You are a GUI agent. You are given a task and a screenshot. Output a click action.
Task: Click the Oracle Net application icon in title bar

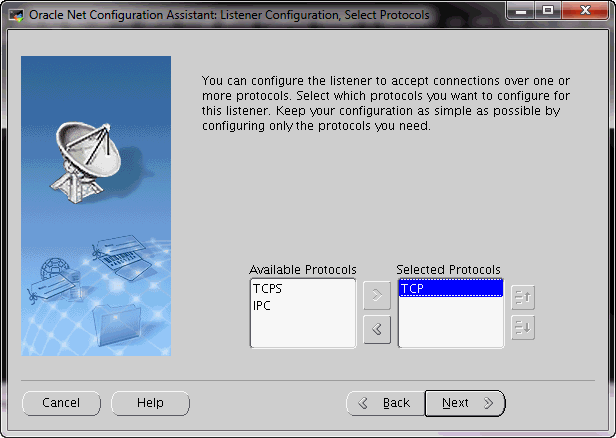[16, 15]
